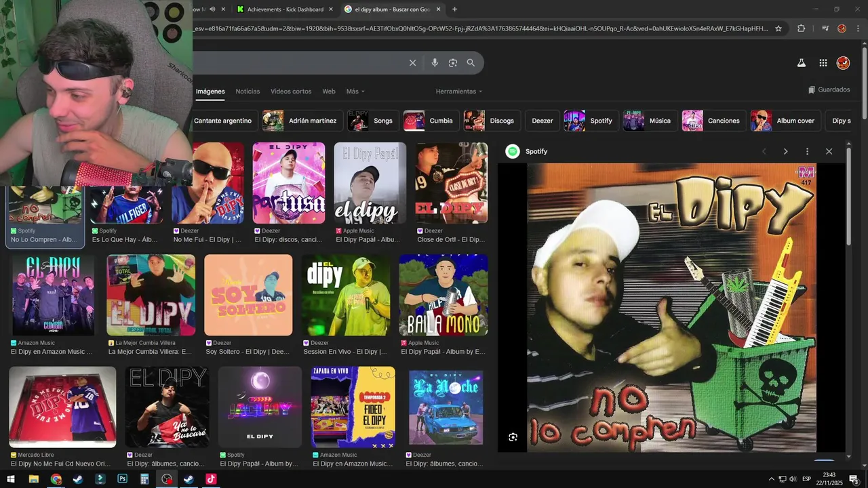Open Calculator from the taskbar
Image resolution: width=868 pixels, height=488 pixels.
pyautogui.click(x=144, y=479)
